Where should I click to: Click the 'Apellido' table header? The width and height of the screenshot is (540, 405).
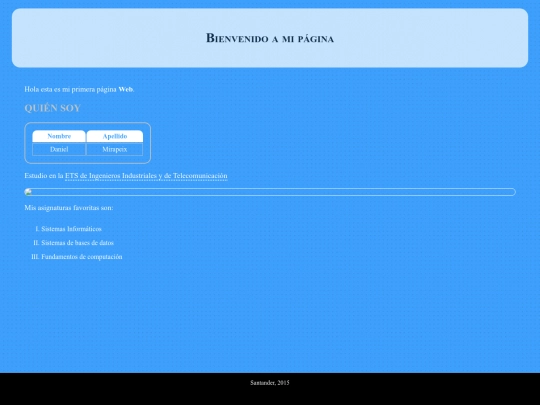[115, 136]
